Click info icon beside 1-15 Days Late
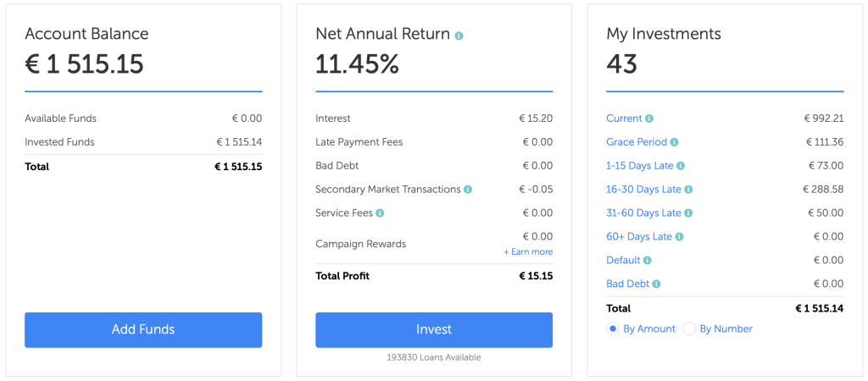The height and width of the screenshot is (381, 868). point(681,166)
